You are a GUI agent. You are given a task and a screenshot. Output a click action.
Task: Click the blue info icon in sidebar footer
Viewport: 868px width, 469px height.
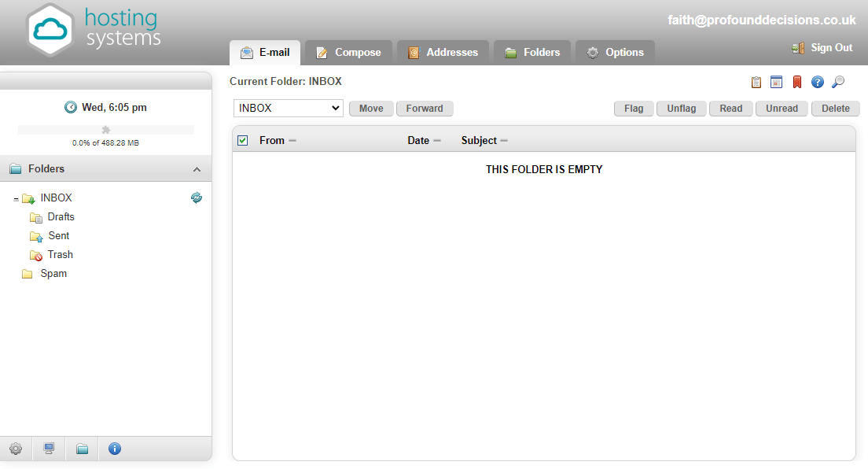(115, 449)
